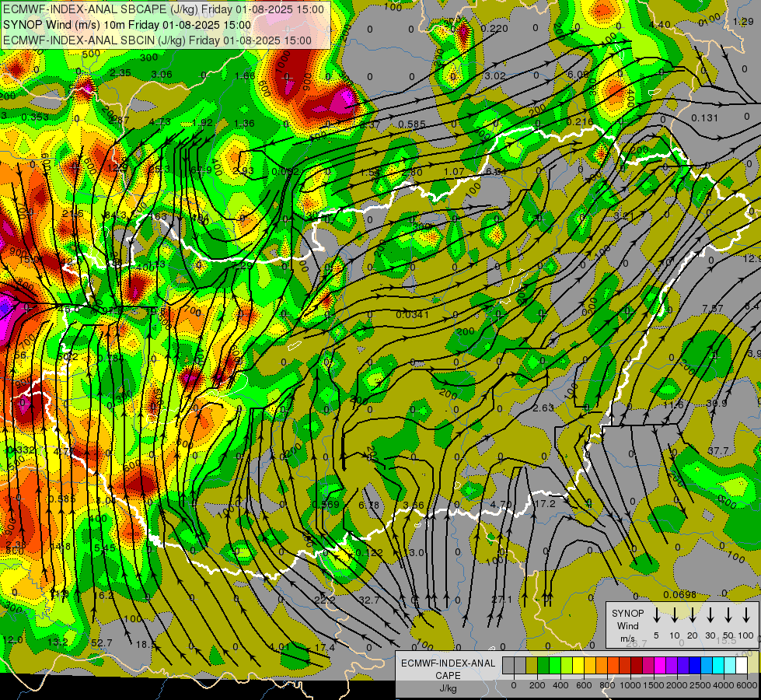761x700 pixels.
Task: Click the wind arrow above the 50 label
Action: 728,615
